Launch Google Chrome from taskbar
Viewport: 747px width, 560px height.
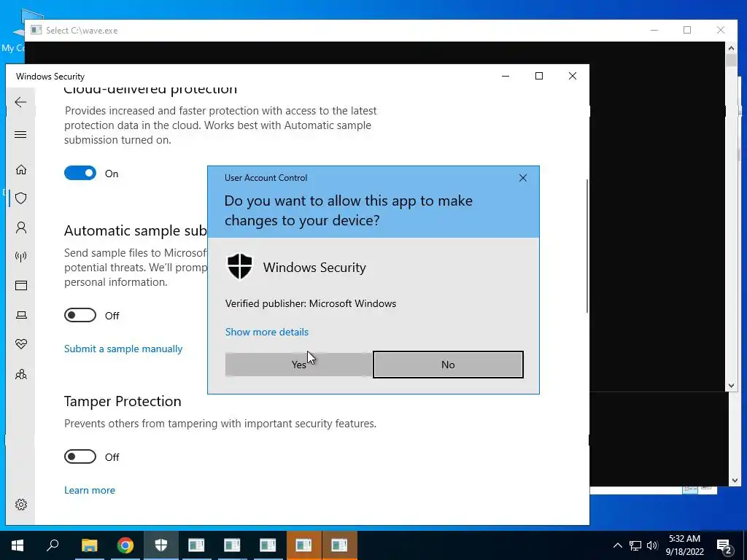coord(125,545)
